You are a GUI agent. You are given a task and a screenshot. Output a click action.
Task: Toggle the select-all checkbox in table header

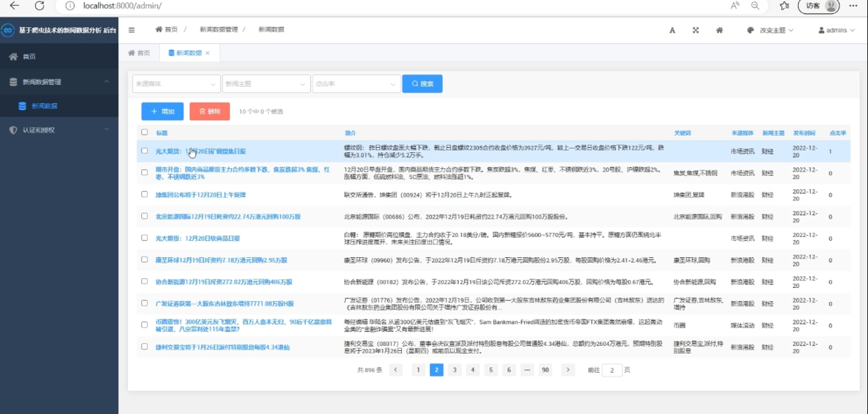[145, 132]
